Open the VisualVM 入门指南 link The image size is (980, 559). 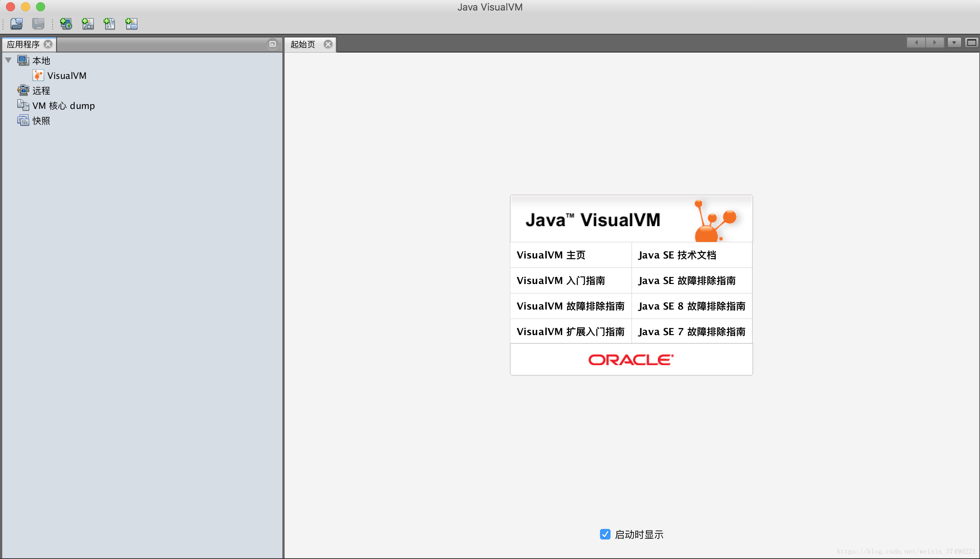561,281
